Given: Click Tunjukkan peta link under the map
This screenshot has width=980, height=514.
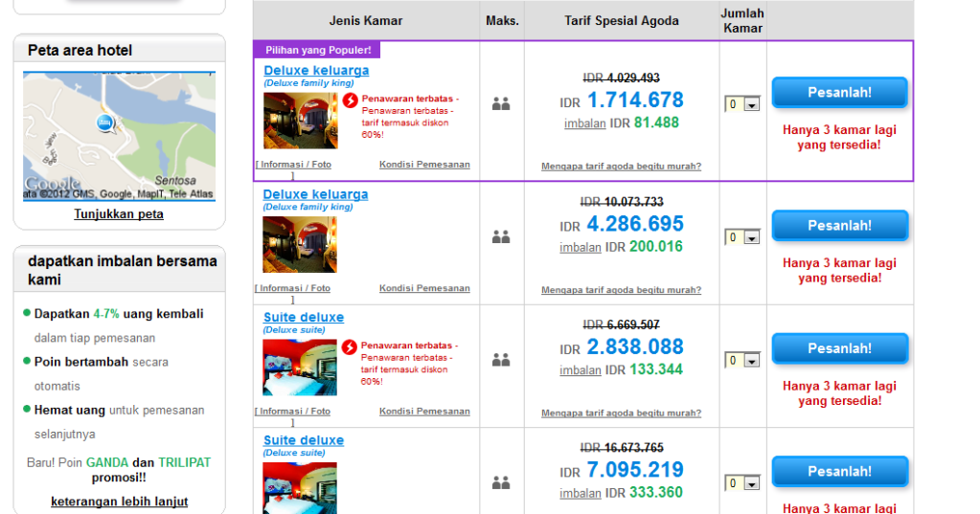Looking at the screenshot, I should (119, 214).
